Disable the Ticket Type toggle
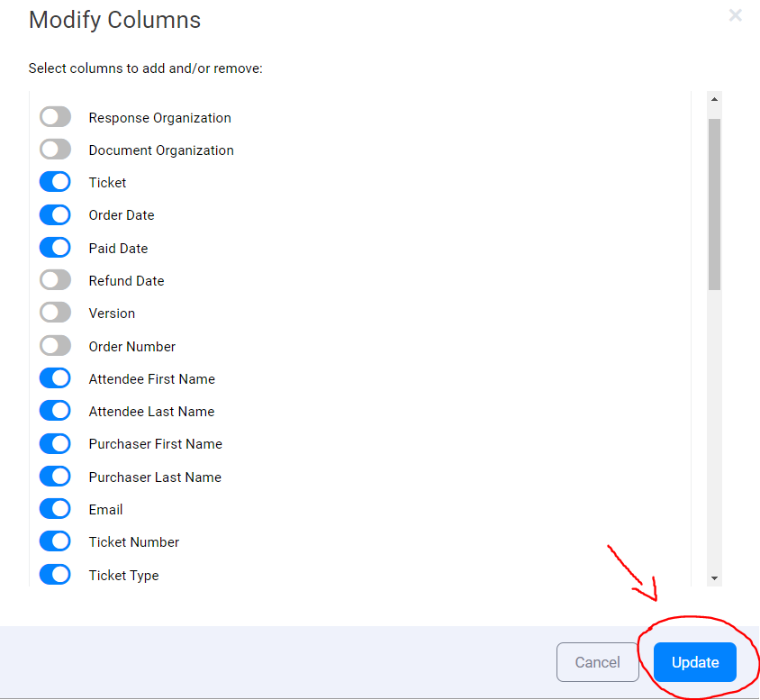760x700 pixels. 55,574
